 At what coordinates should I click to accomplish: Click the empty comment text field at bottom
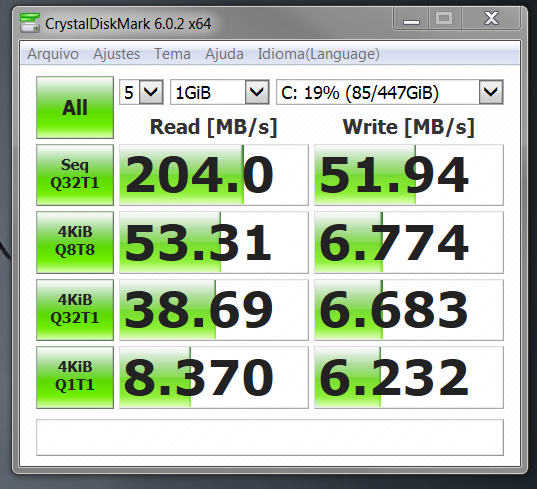[270, 437]
